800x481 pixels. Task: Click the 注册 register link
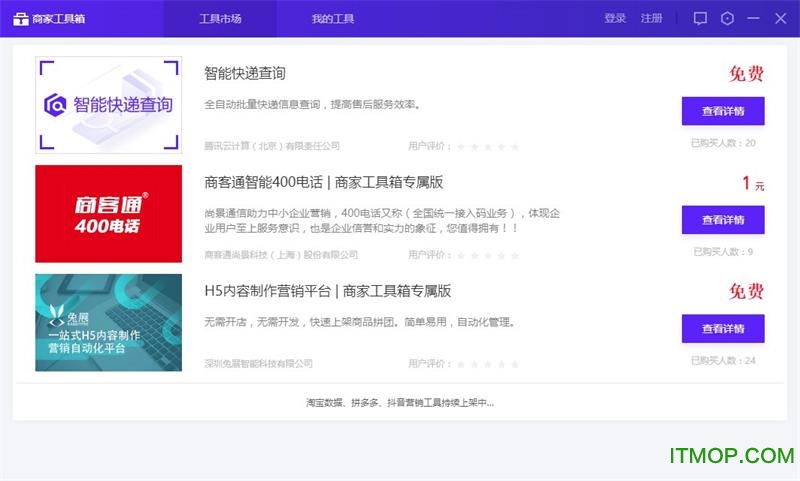[651, 18]
